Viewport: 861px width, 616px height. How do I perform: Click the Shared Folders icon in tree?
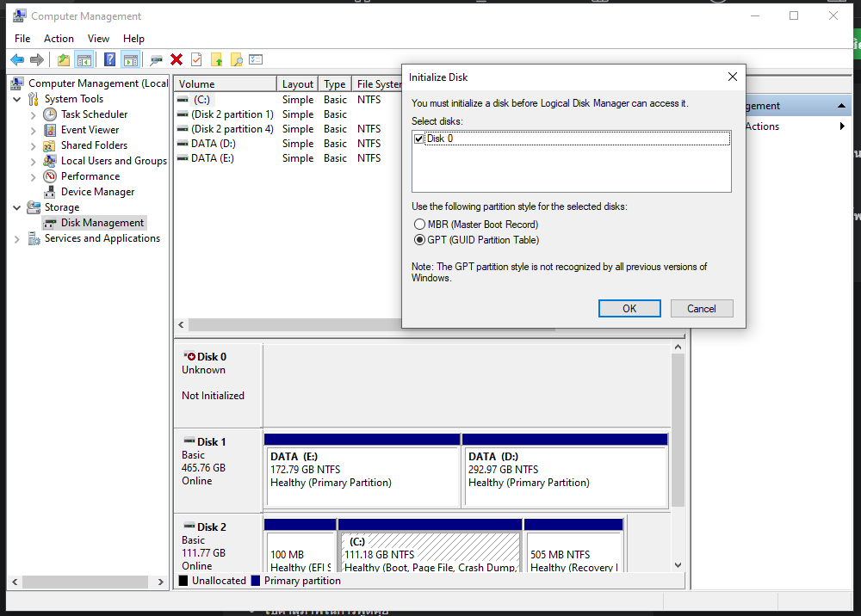(x=49, y=145)
